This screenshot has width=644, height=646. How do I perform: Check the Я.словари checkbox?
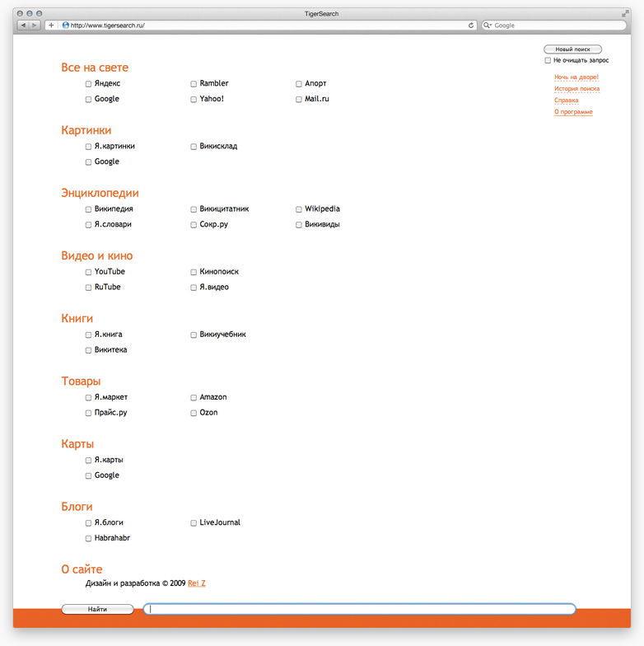(88, 225)
